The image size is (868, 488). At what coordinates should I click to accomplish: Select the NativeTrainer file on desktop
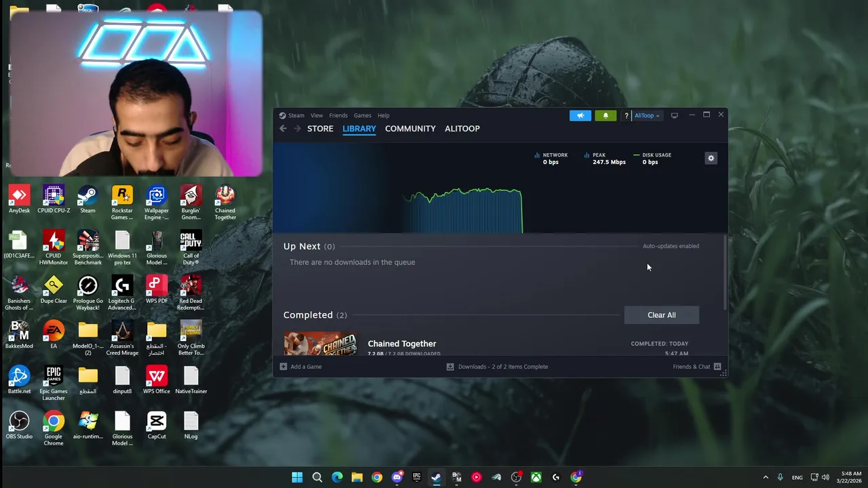tap(191, 381)
